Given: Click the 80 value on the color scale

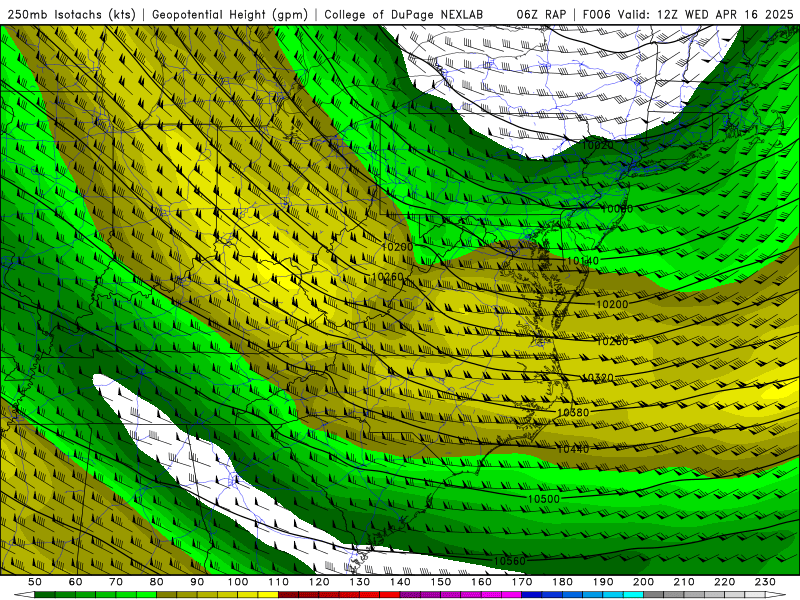Looking at the screenshot, I should (x=157, y=582).
